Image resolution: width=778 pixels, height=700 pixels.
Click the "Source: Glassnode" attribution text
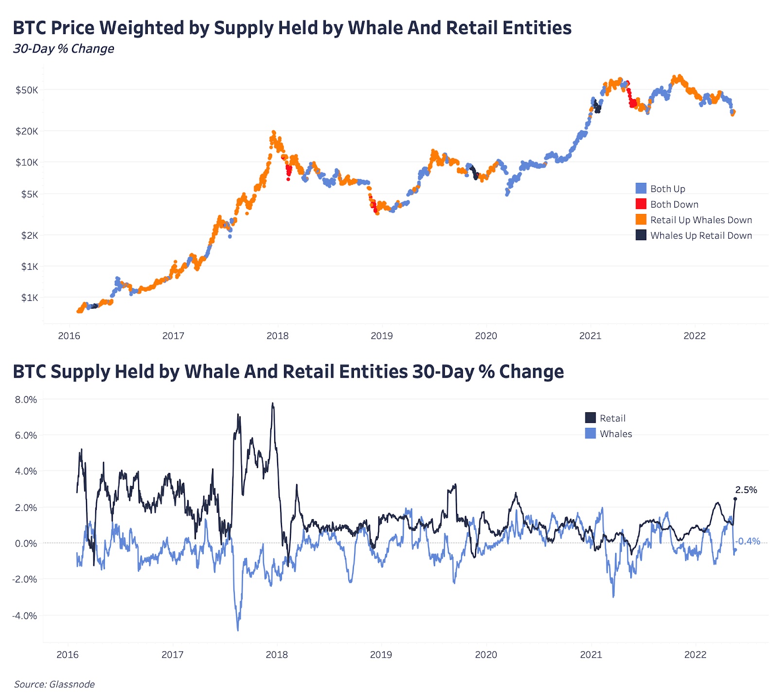tap(54, 684)
